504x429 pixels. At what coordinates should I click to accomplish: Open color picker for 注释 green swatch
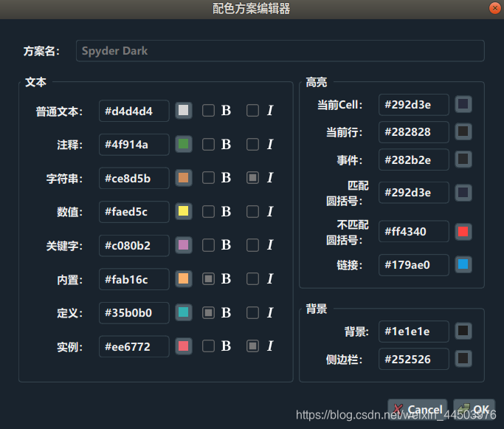[x=184, y=144]
